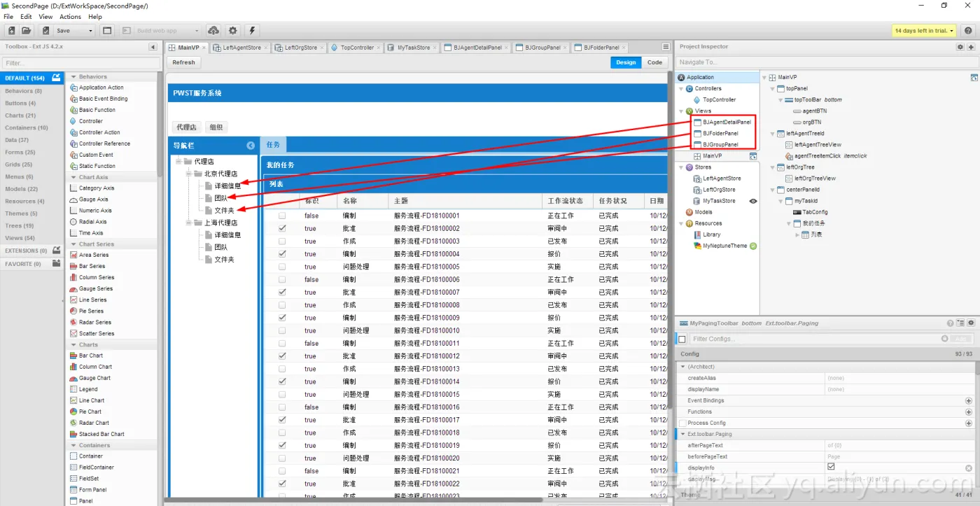Click initial view icon next to MainVP
Screen dimensions: 980x506
click(753, 156)
